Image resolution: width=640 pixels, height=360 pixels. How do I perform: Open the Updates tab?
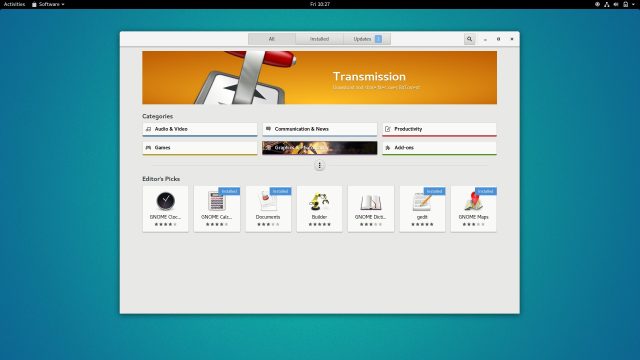tap(367, 39)
